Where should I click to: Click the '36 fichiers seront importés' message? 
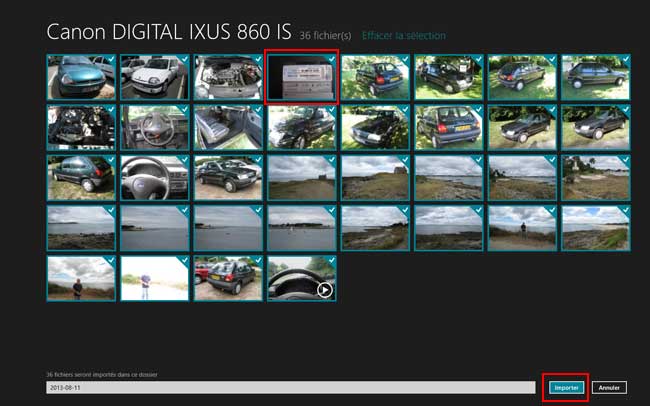(x=102, y=374)
